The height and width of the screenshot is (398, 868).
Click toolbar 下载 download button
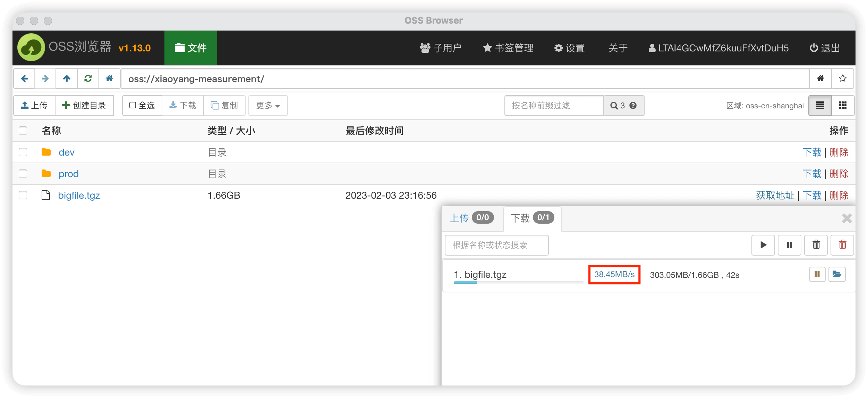click(183, 106)
